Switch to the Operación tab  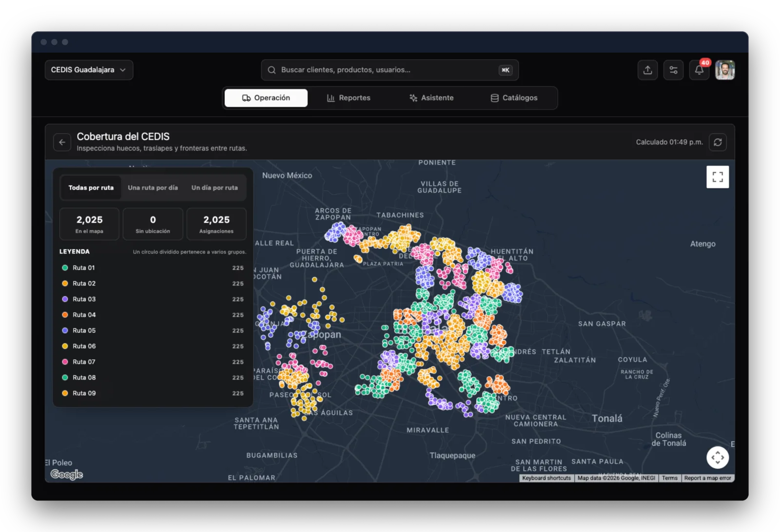point(266,98)
